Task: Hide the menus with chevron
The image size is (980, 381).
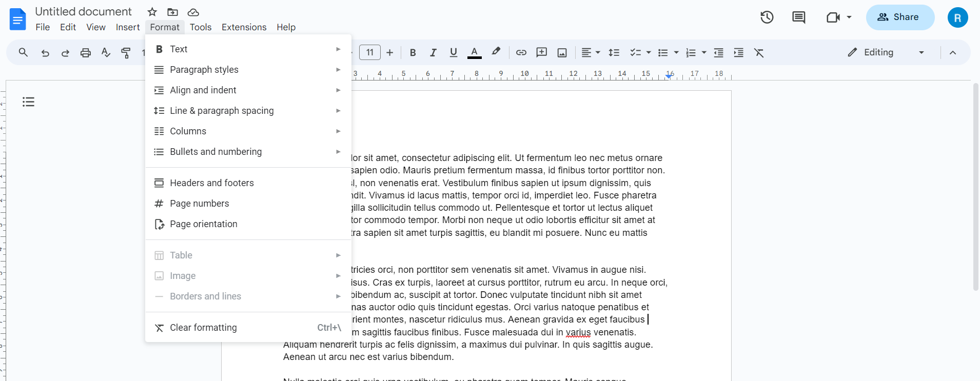Action: click(953, 52)
